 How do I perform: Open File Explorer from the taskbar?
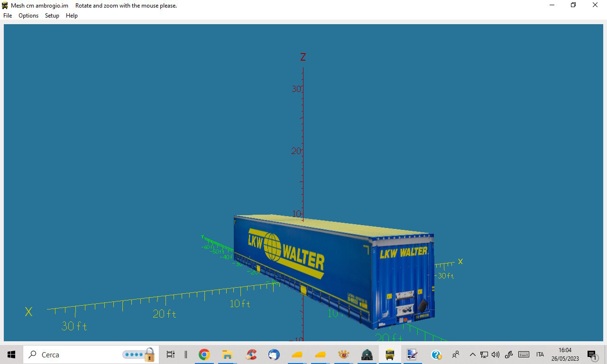(227, 355)
